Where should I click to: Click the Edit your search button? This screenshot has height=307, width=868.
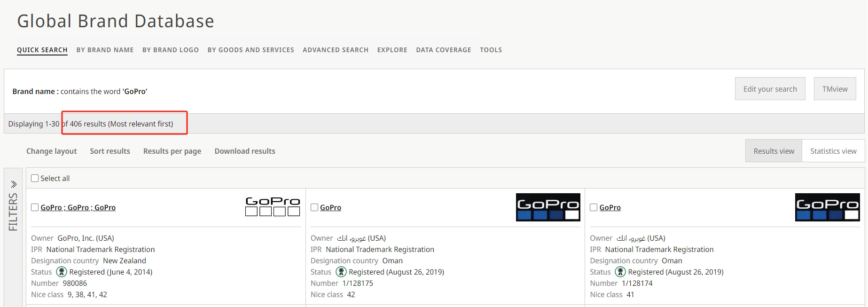[770, 89]
